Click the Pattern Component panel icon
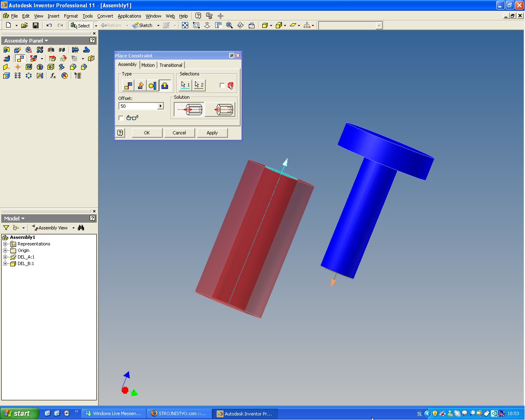This screenshot has height=420, width=525. pyautogui.click(x=40, y=50)
